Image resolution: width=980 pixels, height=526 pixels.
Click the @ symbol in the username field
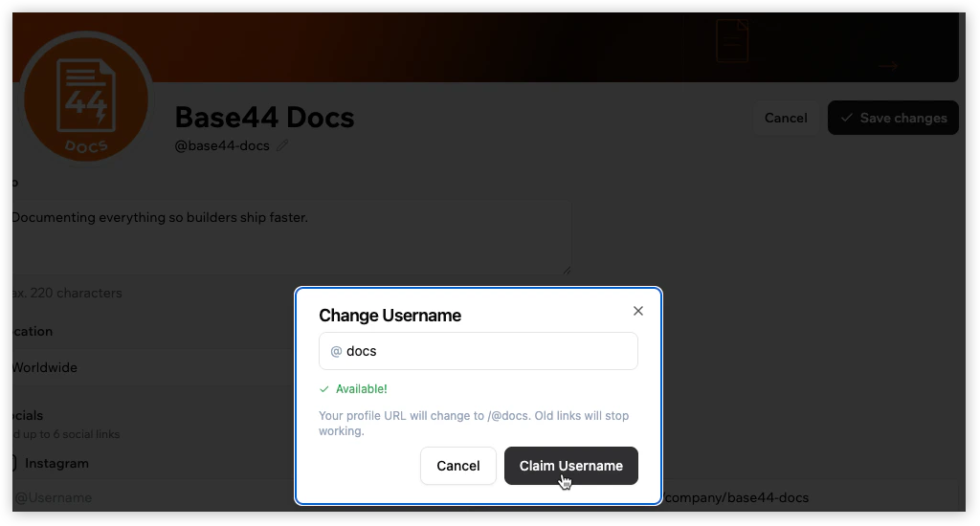[336, 352]
